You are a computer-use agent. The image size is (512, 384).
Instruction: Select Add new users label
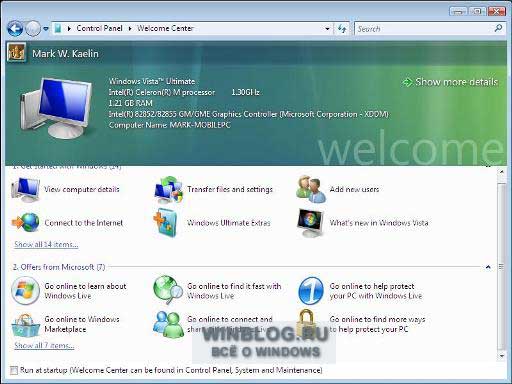pos(354,189)
